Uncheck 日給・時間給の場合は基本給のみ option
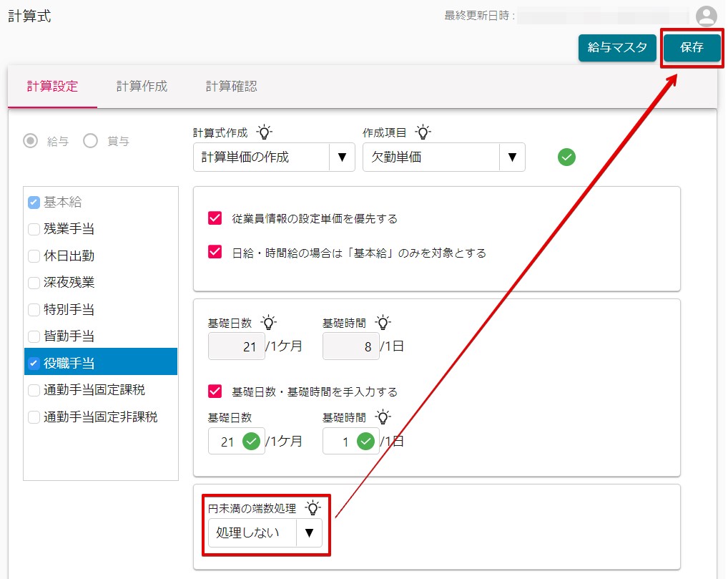Viewport: 728px width, 579px height. 215,252
